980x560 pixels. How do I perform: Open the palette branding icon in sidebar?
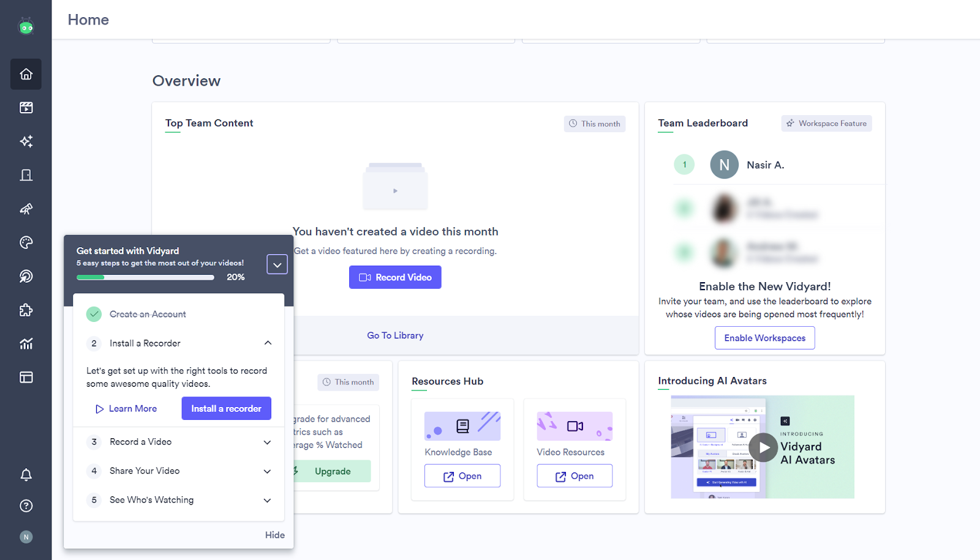pyautogui.click(x=26, y=242)
